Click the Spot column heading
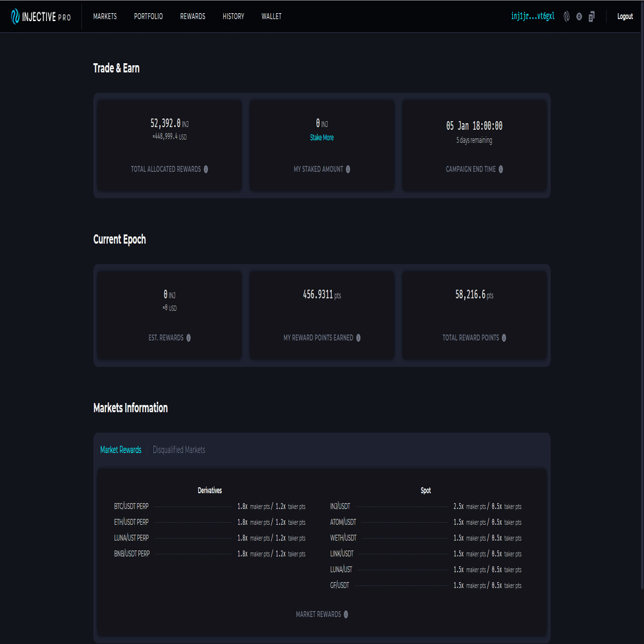644x644 pixels. click(x=425, y=491)
